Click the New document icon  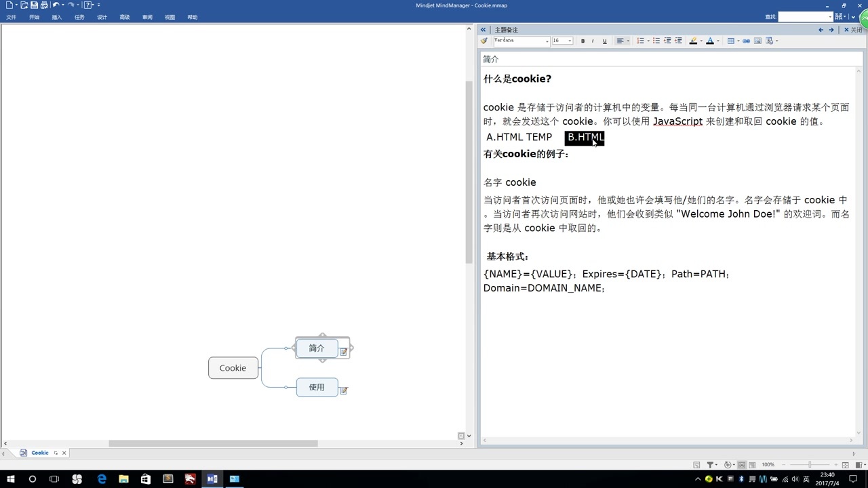pos(9,5)
